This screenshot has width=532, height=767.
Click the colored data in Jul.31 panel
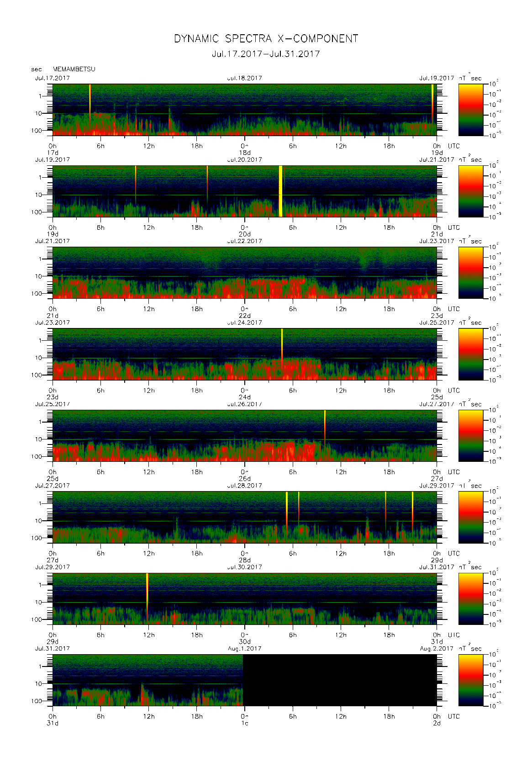tap(148, 680)
